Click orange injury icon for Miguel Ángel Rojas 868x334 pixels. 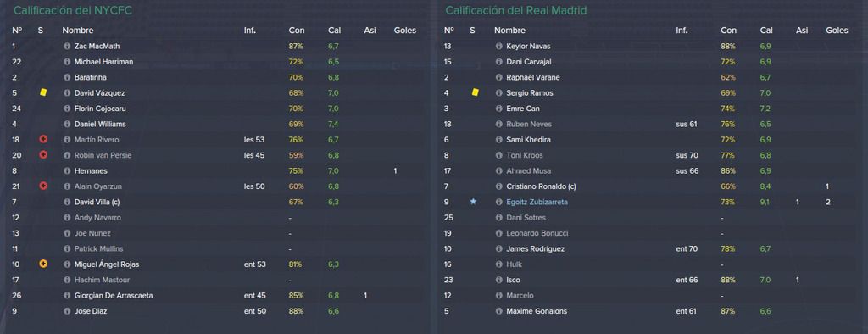[43, 264]
